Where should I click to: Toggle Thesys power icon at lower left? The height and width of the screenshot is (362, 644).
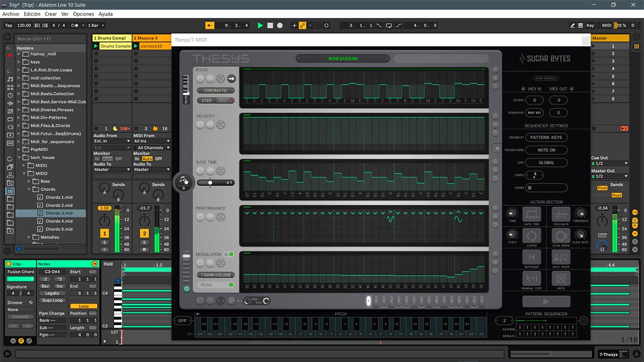click(x=187, y=289)
